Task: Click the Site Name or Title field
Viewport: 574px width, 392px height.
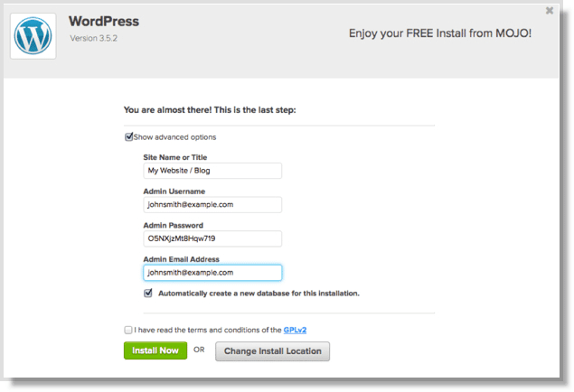Action: [x=212, y=171]
